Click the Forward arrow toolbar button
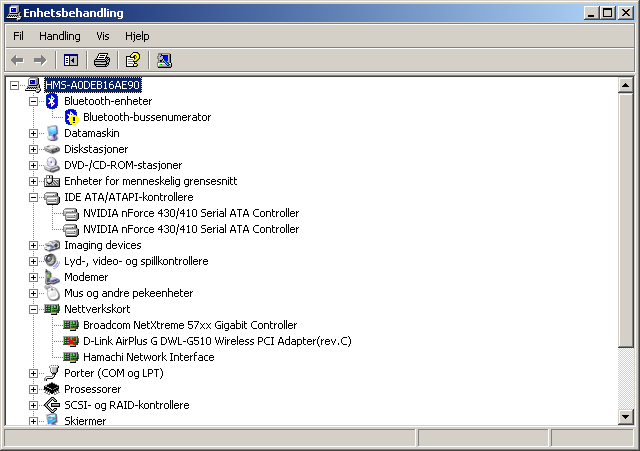 (40, 60)
